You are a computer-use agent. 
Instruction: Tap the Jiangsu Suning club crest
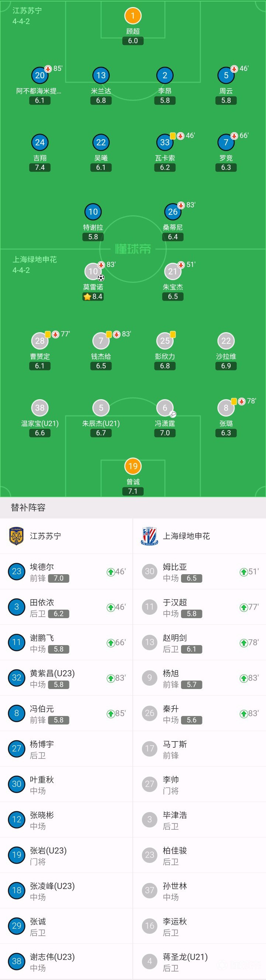pos(16,535)
